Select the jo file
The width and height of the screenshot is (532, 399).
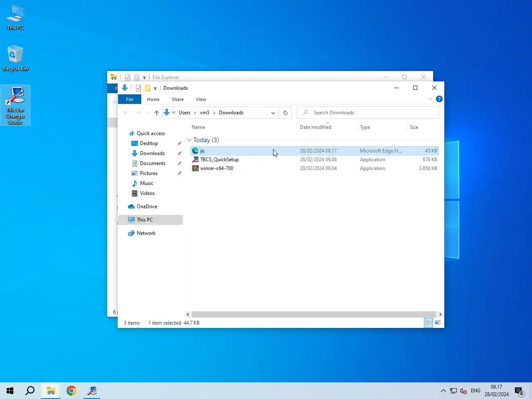coord(314,151)
